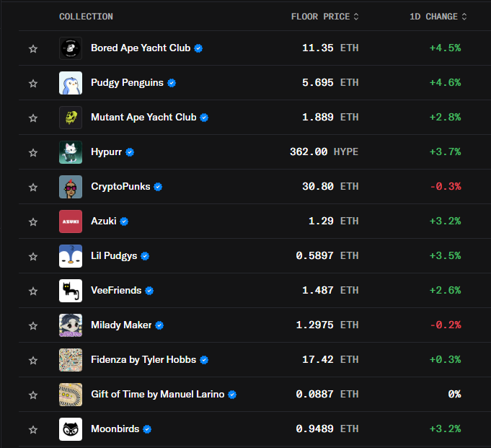Go to the Moonbirds collection
491x448 pixels.
click(x=115, y=429)
